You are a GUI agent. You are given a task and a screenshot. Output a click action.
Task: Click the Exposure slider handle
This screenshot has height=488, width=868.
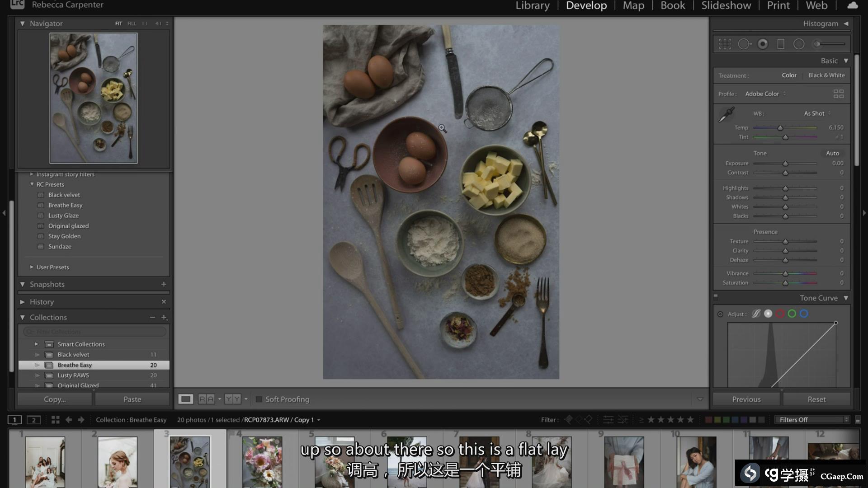point(785,164)
